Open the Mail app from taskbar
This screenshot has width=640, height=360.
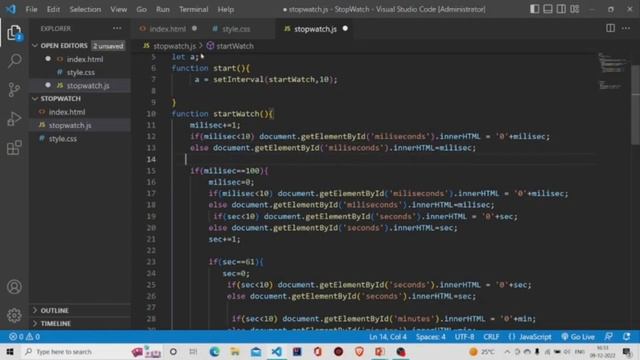[256, 351]
